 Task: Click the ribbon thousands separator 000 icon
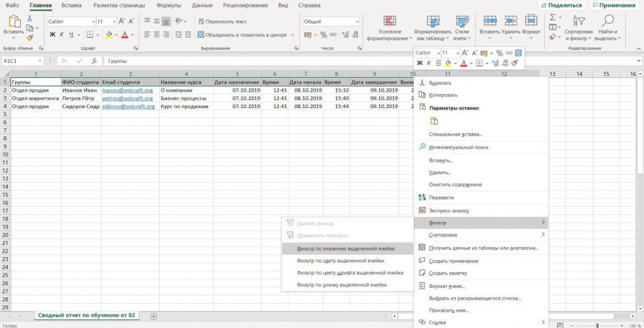click(333, 35)
